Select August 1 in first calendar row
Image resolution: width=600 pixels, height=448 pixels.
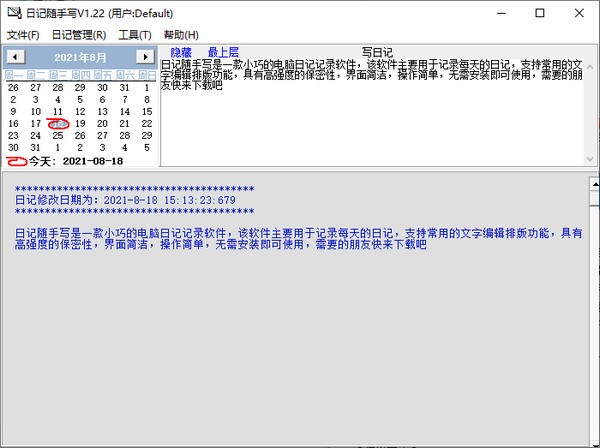(x=147, y=88)
